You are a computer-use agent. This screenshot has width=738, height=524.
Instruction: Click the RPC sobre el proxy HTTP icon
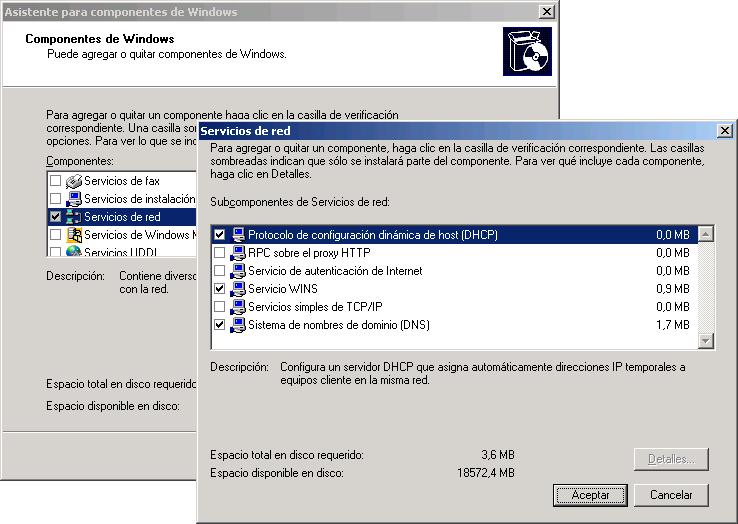point(238,252)
